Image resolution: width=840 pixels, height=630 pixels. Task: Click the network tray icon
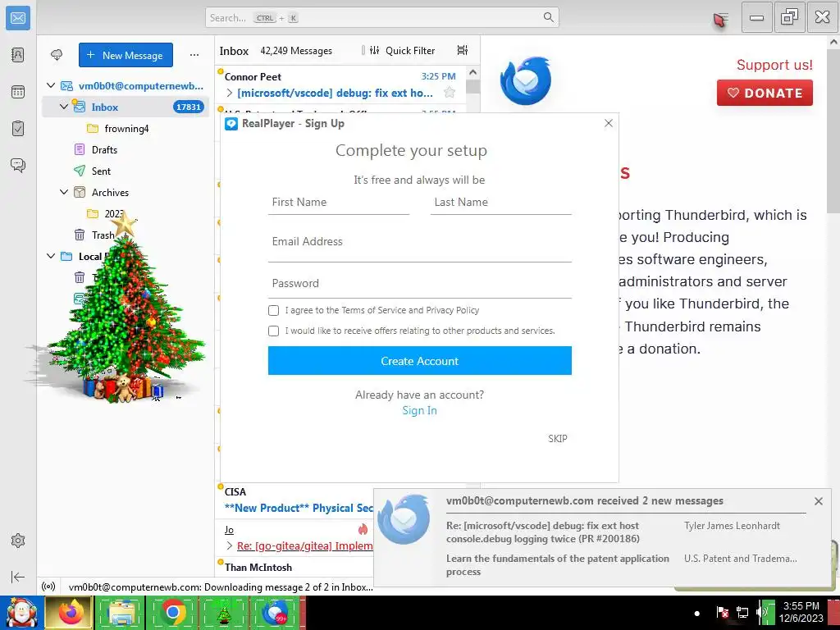[742, 612]
